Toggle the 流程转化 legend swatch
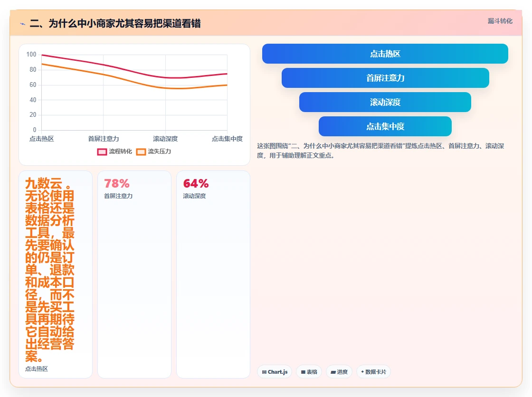Viewport: 532px width, 397px height. click(102, 151)
